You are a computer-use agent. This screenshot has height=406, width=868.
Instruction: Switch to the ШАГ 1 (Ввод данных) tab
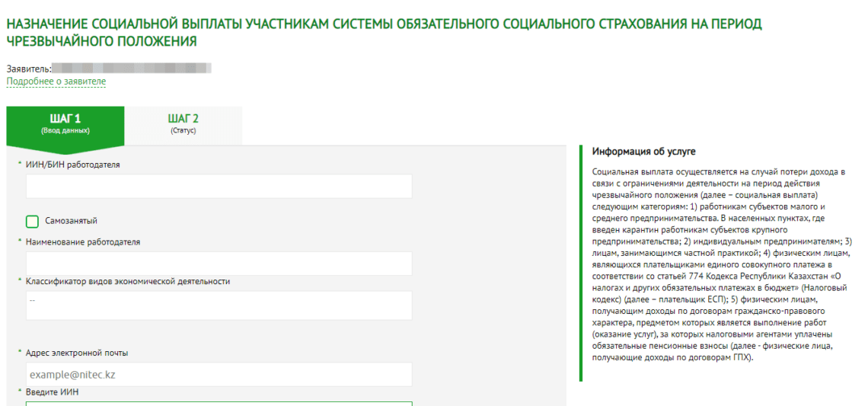coord(65,123)
